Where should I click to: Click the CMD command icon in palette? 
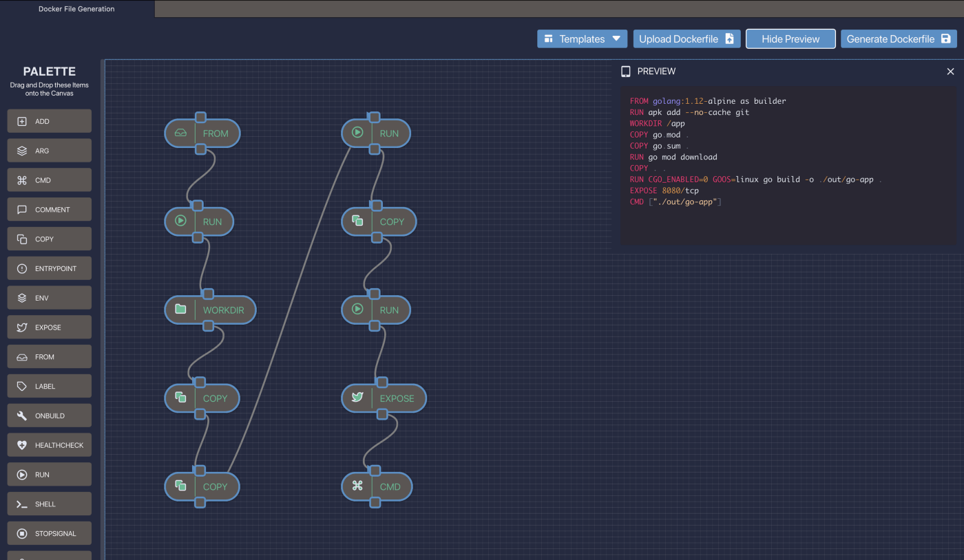tap(21, 180)
